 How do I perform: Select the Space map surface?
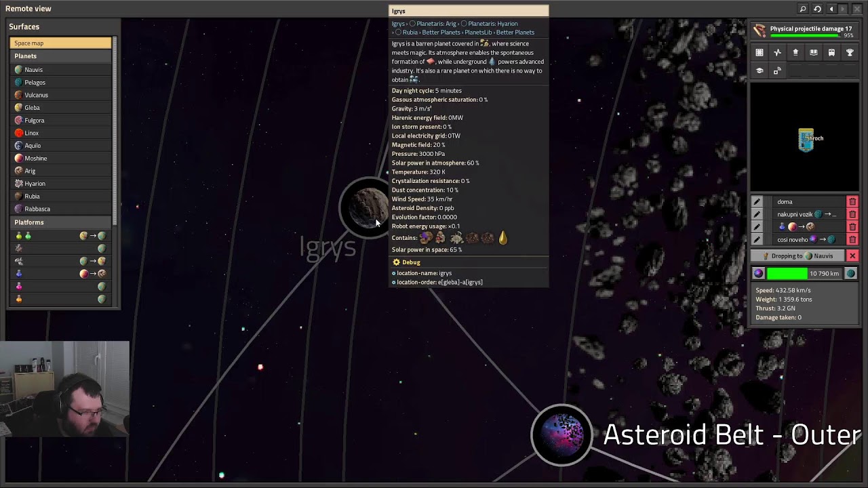(x=60, y=43)
